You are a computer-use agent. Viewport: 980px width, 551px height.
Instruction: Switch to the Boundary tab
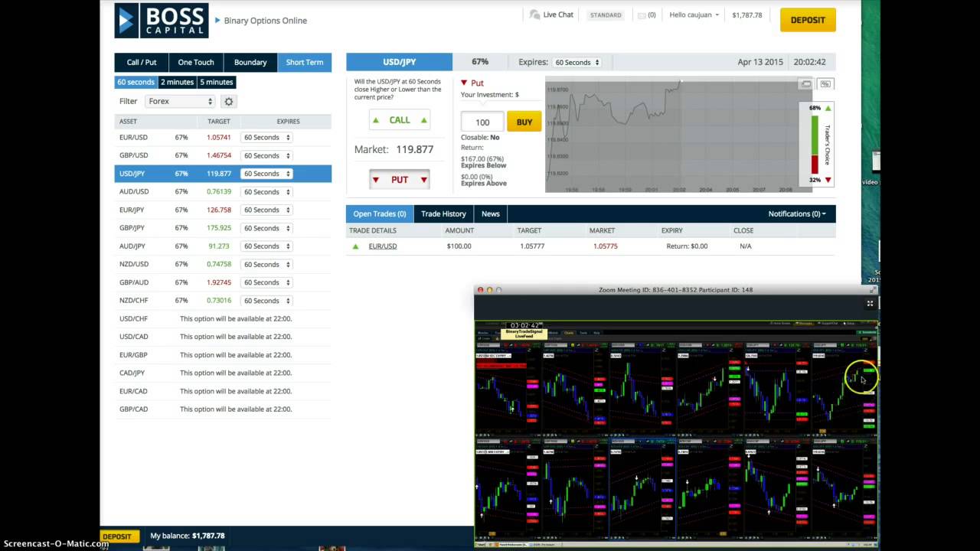[x=250, y=62]
